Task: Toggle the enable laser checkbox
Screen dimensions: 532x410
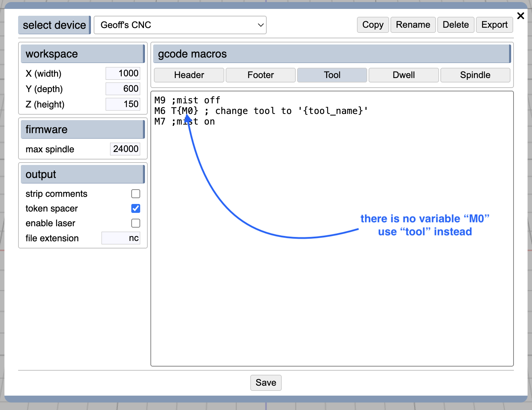Action: coord(136,223)
